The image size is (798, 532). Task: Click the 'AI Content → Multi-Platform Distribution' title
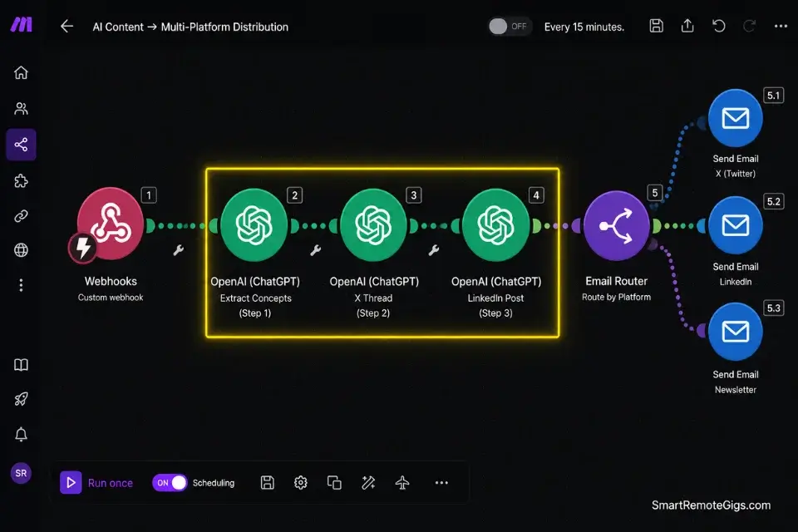pyautogui.click(x=190, y=27)
